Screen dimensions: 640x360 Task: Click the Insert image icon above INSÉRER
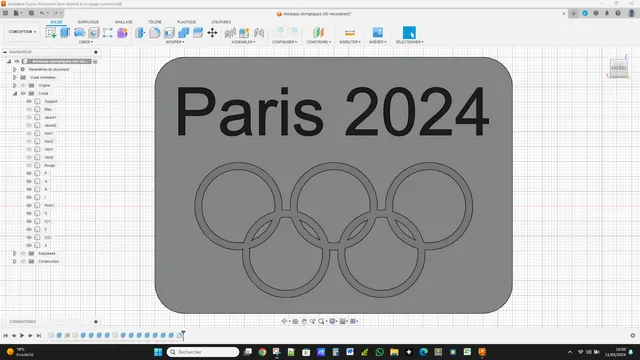tap(378, 33)
